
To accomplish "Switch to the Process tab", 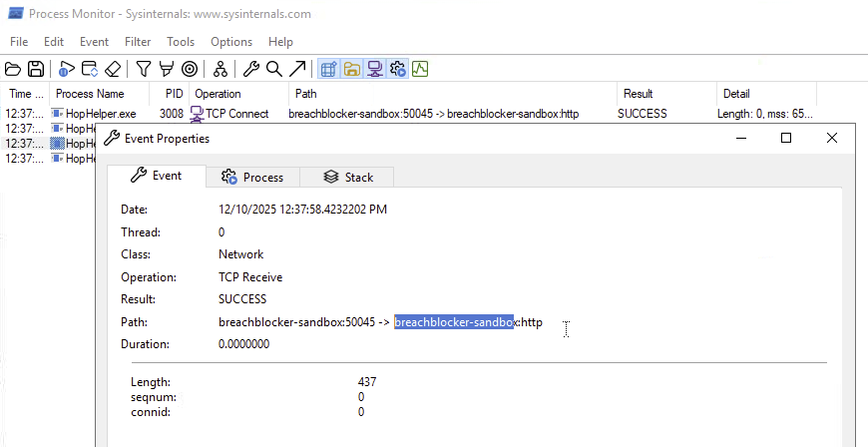I will 252,178.
